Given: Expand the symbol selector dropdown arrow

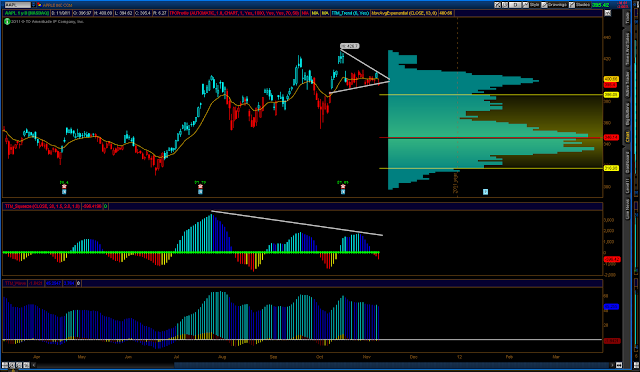Looking at the screenshot, I should [x=33, y=5].
